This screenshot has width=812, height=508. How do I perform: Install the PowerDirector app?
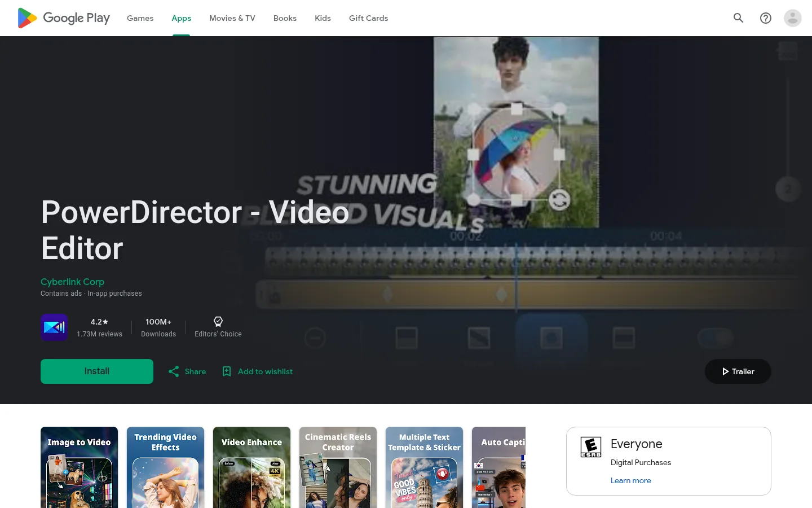[x=97, y=371]
